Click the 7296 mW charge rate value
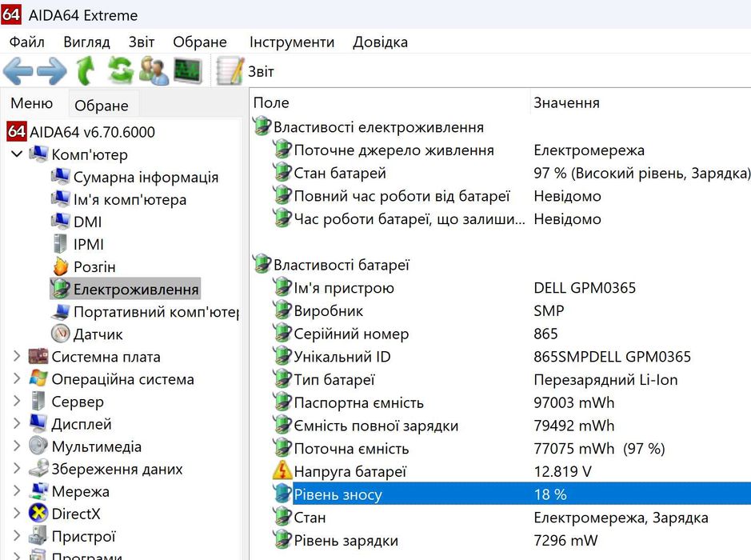 (565, 540)
